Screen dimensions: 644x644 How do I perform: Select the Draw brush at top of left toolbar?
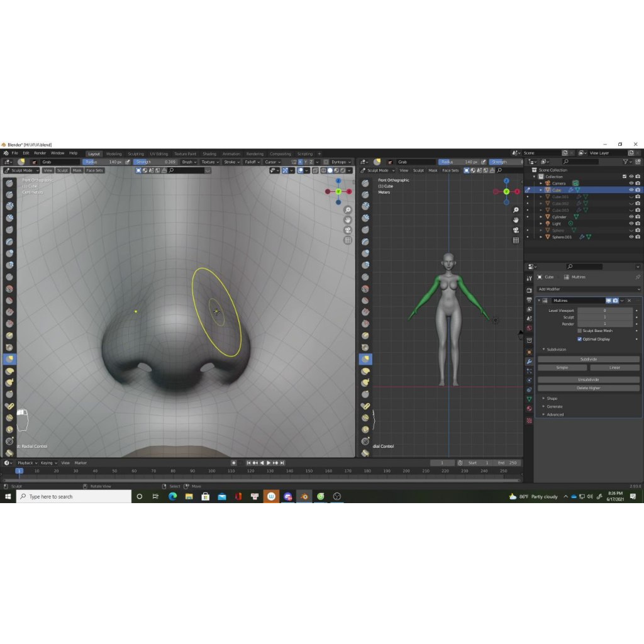tap(9, 183)
